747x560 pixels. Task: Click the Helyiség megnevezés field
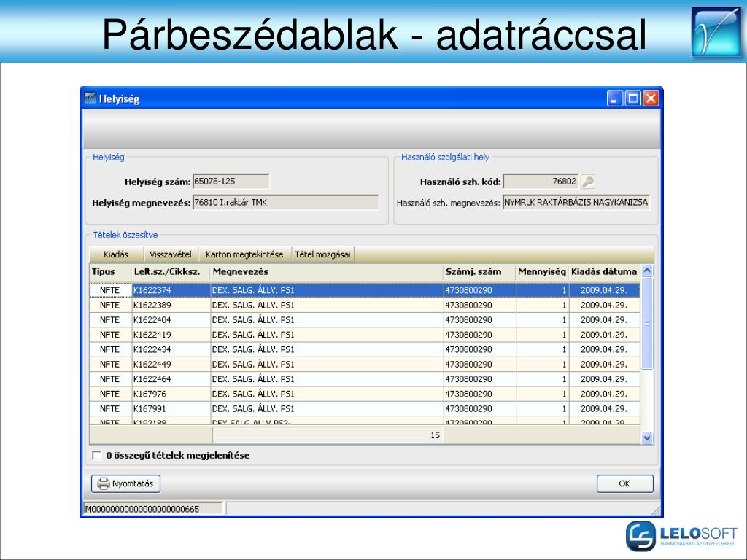[x=286, y=203]
